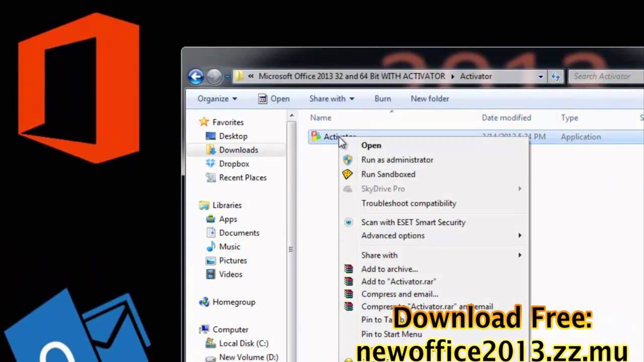Screen dimensions: 644x362
Task: Click the Local Disk (C:) drive icon
Action: (x=211, y=343)
